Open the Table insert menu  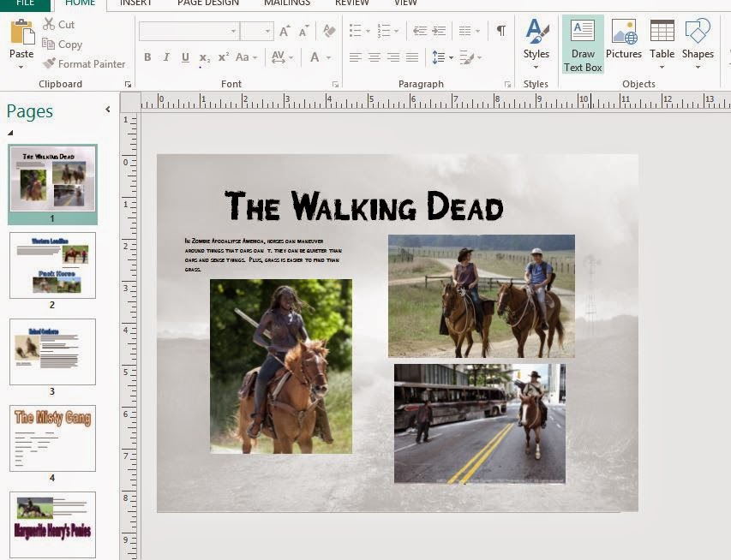click(x=662, y=45)
